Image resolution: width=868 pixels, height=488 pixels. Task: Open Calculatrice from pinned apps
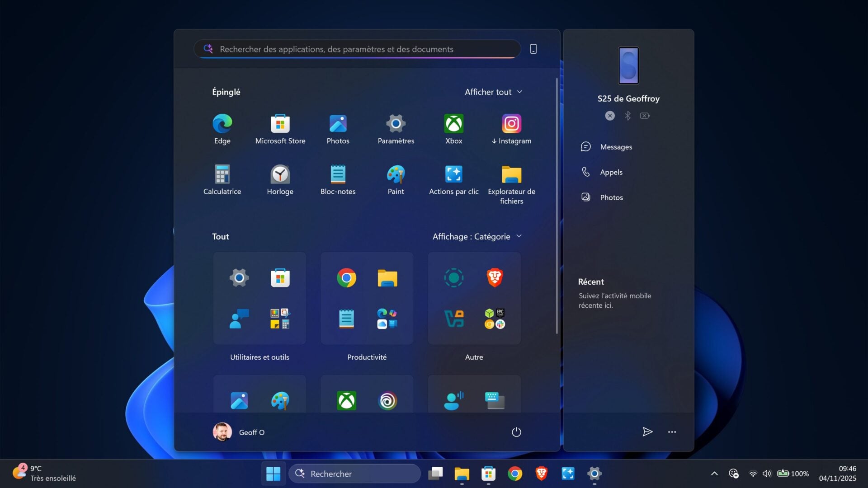pyautogui.click(x=222, y=179)
